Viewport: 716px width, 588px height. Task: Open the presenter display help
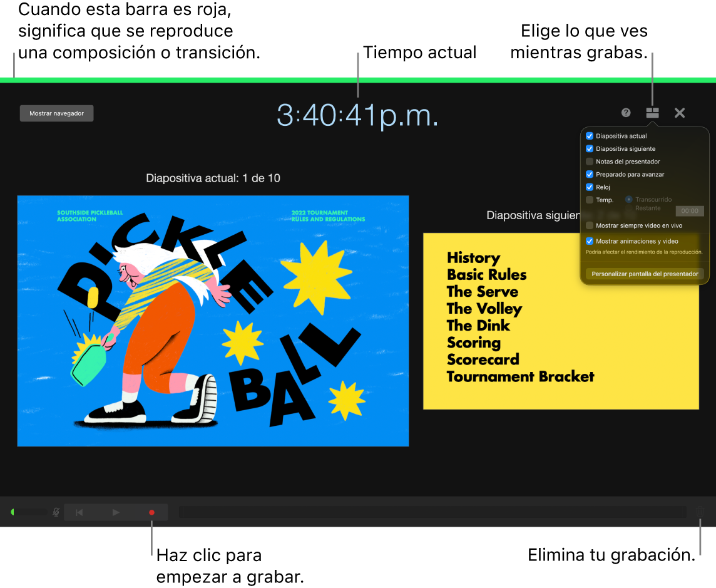[x=626, y=113]
